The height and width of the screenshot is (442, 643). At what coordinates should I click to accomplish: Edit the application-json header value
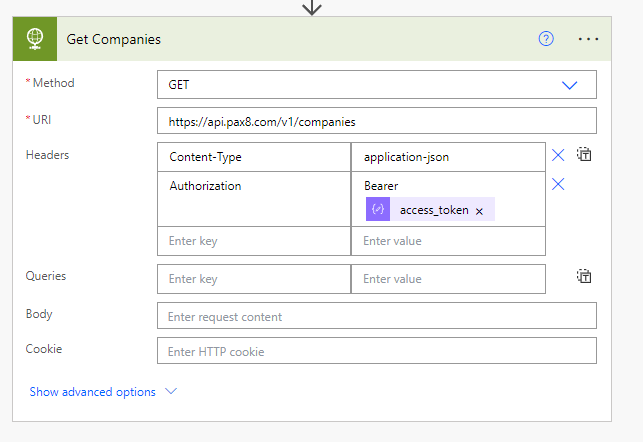447,157
